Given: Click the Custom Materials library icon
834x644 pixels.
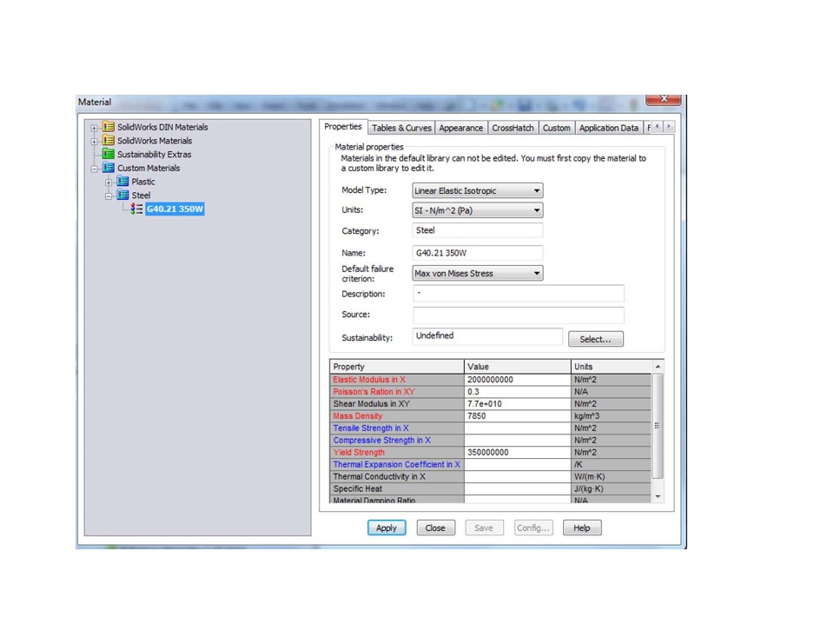Looking at the screenshot, I should click(109, 168).
